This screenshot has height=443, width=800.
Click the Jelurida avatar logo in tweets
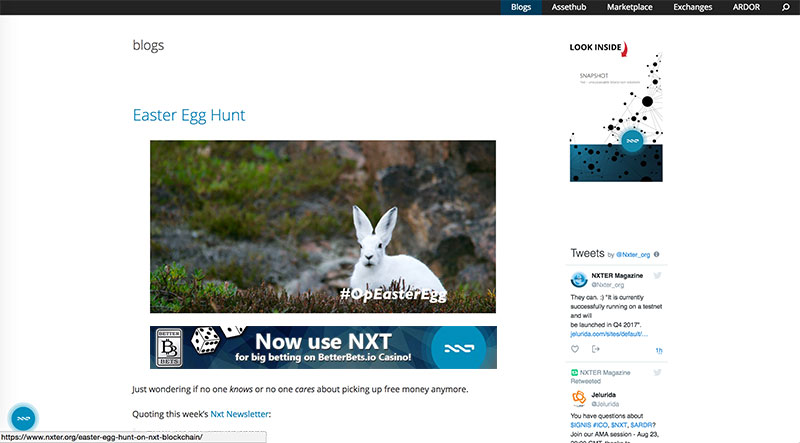click(x=579, y=398)
